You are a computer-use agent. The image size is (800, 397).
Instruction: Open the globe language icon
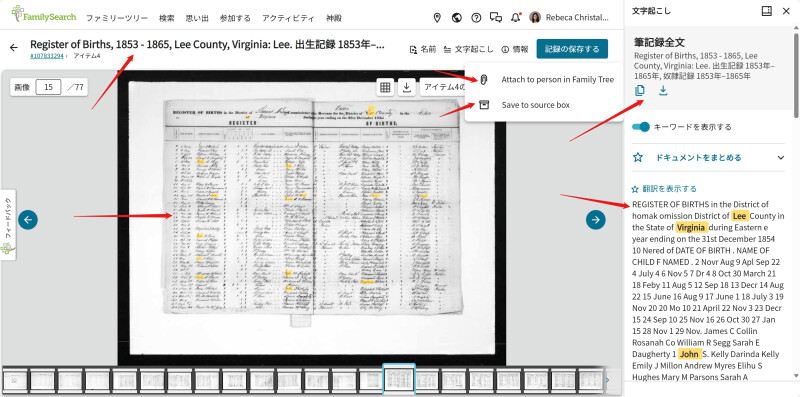coord(457,18)
